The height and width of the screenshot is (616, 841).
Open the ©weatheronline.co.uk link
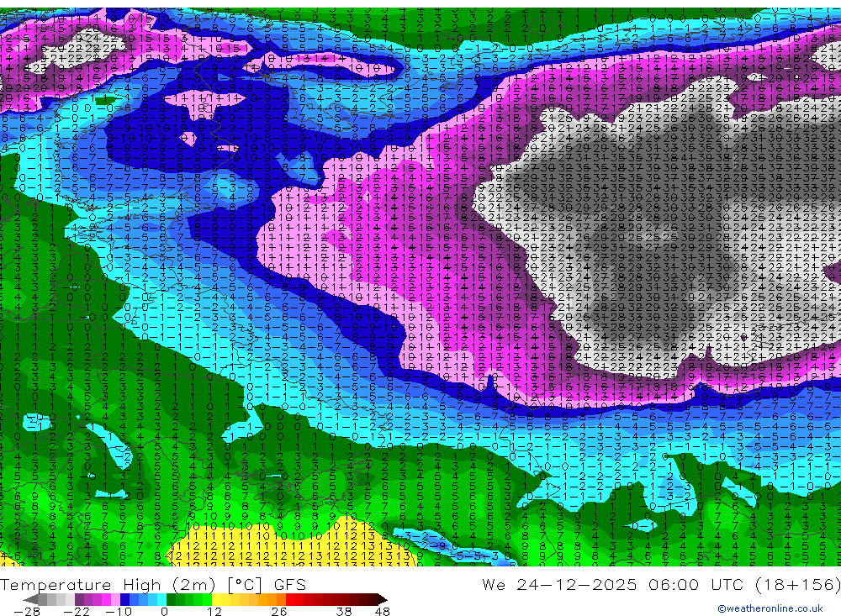770,608
